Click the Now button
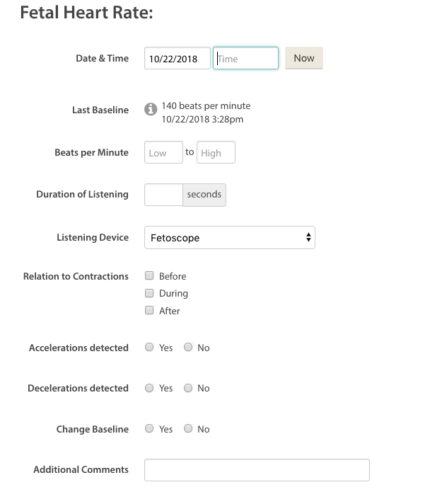Image resolution: width=430 pixels, height=504 pixels. [x=304, y=58]
